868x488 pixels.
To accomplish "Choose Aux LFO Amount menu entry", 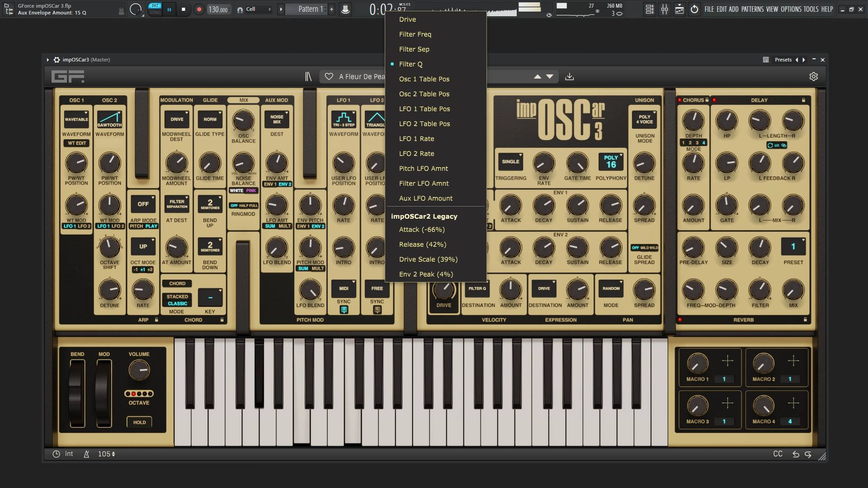I will 436,198.
